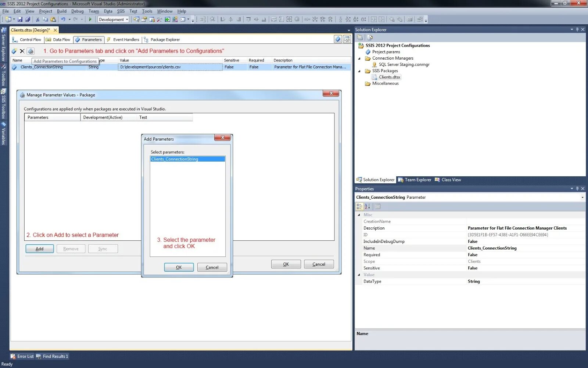
Task: Switch to the Event Handlers tab
Action: pos(123,40)
